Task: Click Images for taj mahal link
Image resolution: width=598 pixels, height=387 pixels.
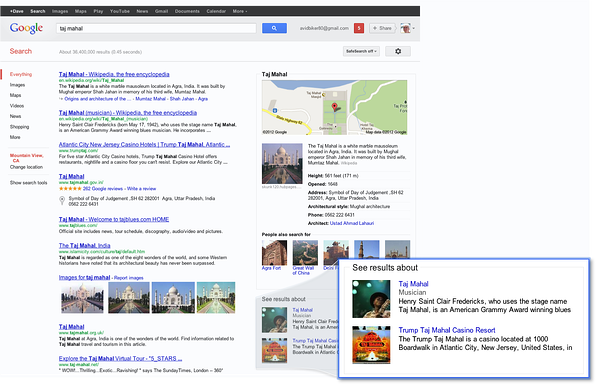Action: tap(84, 278)
